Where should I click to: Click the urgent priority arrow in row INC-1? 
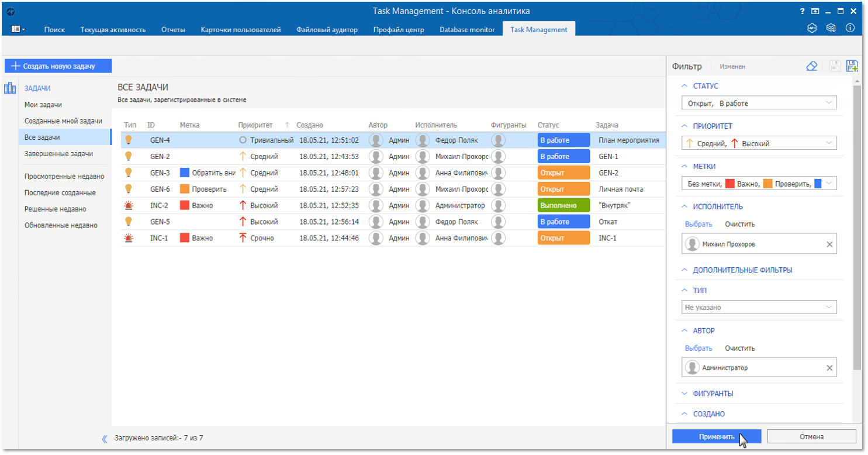click(243, 238)
